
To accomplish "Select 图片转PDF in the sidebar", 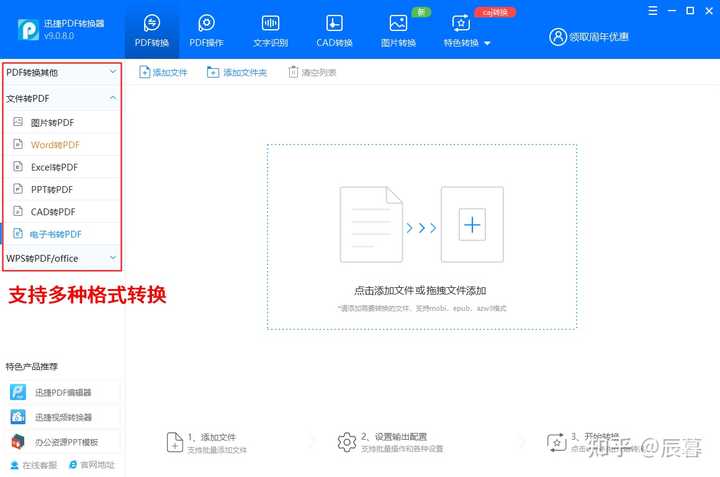I will tap(62, 122).
